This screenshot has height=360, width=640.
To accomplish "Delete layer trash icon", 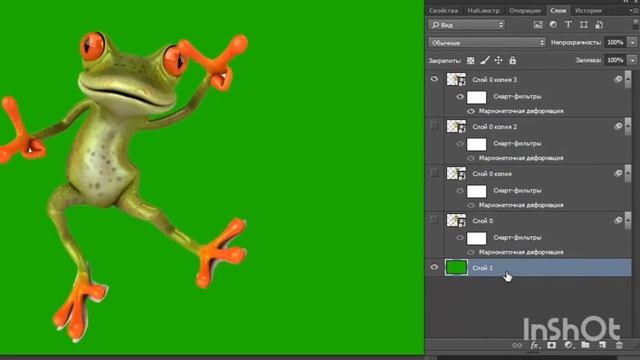I will (619, 345).
